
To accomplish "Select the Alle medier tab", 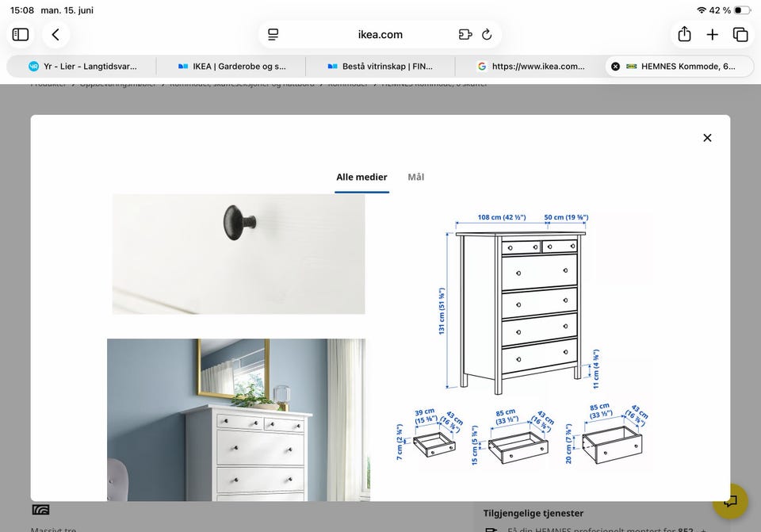I will [x=361, y=177].
